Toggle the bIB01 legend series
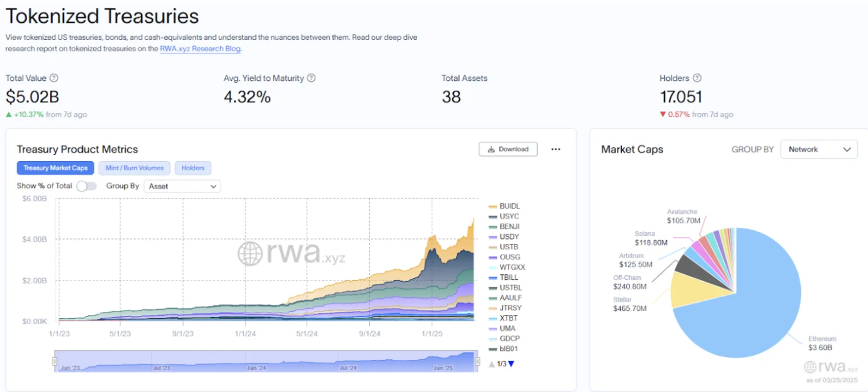This screenshot has height=392, width=868. pyautogui.click(x=503, y=349)
